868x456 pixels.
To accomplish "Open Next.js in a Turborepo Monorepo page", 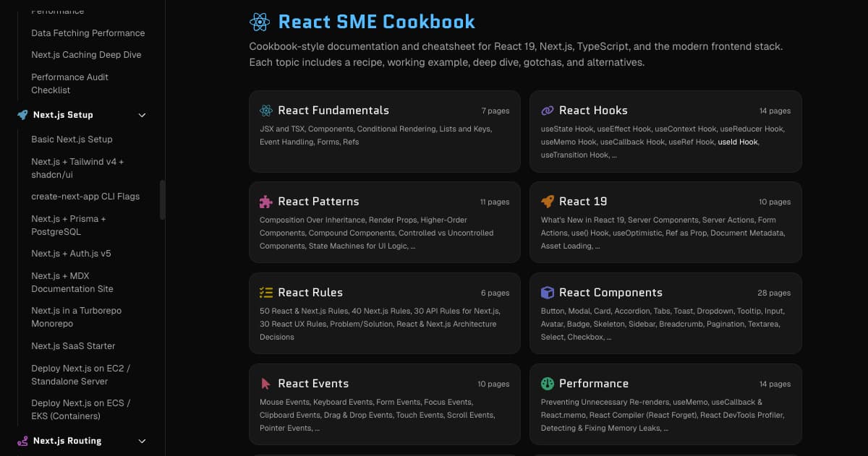I will point(76,317).
